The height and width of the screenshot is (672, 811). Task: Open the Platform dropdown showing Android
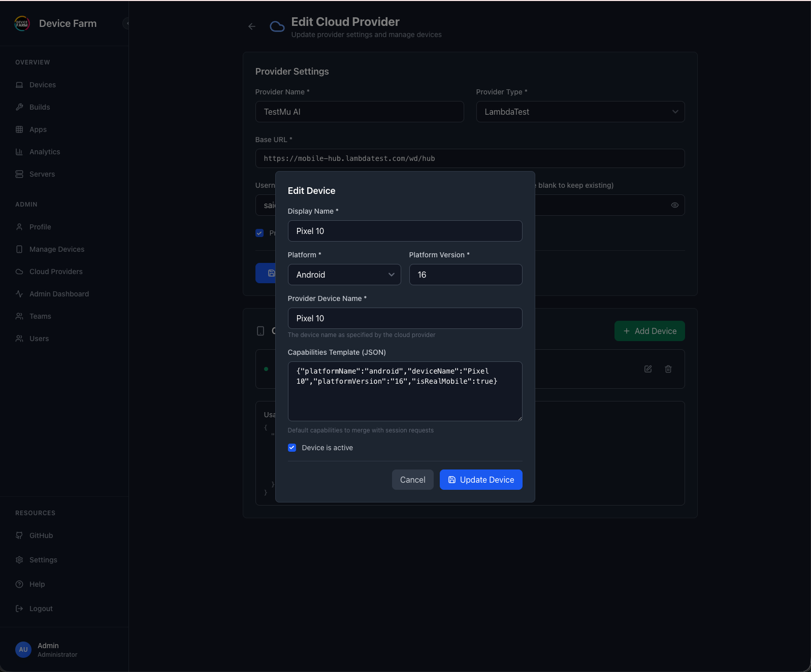344,275
